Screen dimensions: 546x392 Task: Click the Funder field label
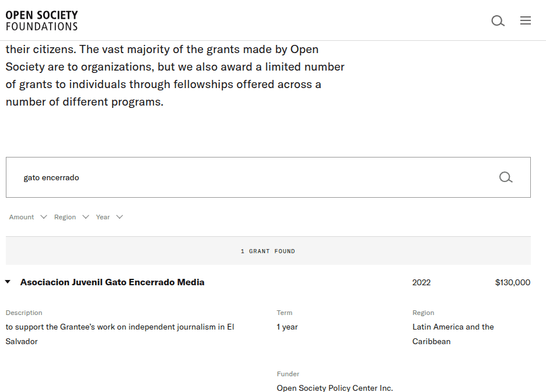pos(288,374)
